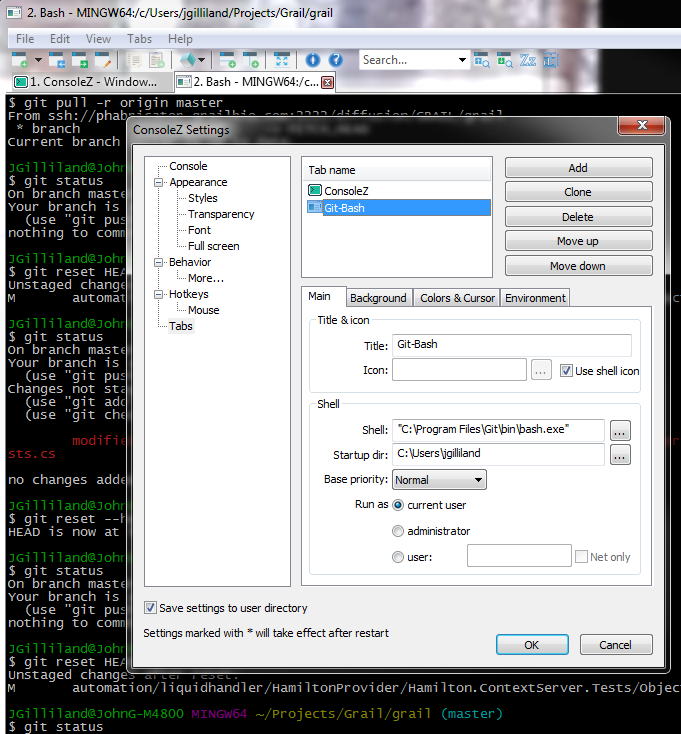Open the Edit menu

click(60, 39)
